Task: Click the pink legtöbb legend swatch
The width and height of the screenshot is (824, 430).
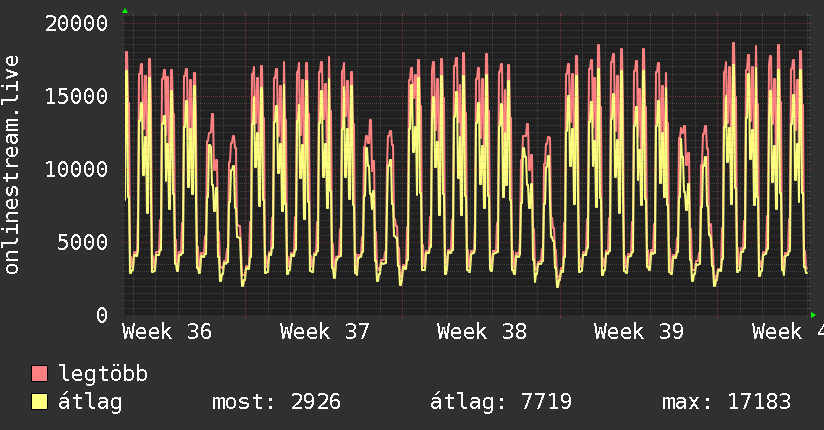Action: pos(39,373)
